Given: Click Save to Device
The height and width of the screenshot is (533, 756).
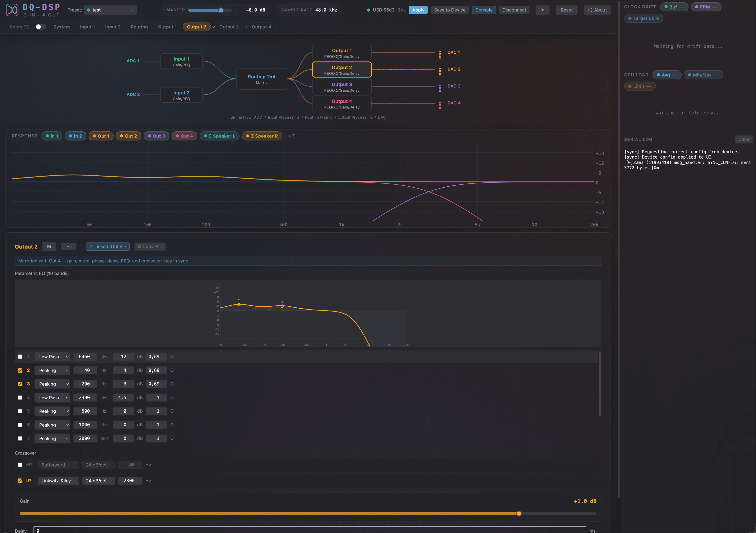Looking at the screenshot, I should 449,10.
